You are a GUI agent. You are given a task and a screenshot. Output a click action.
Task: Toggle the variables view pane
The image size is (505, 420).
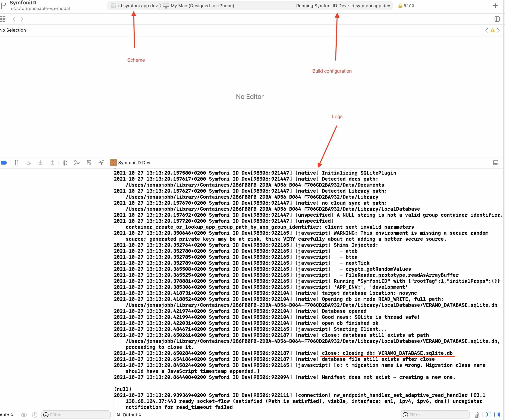click(x=488, y=415)
